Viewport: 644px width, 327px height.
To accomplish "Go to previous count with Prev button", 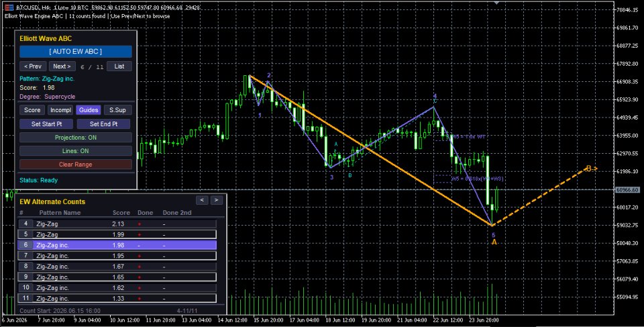I will click(x=33, y=66).
